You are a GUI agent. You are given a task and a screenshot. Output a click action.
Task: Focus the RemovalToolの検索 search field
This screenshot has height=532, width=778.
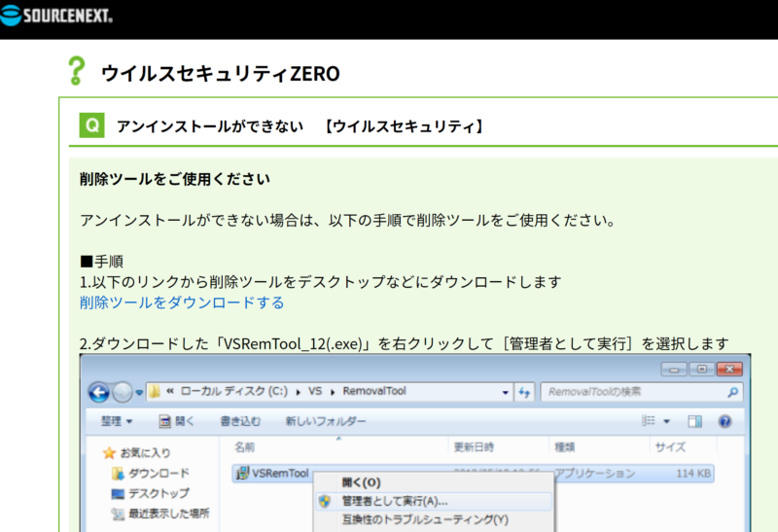(x=642, y=392)
